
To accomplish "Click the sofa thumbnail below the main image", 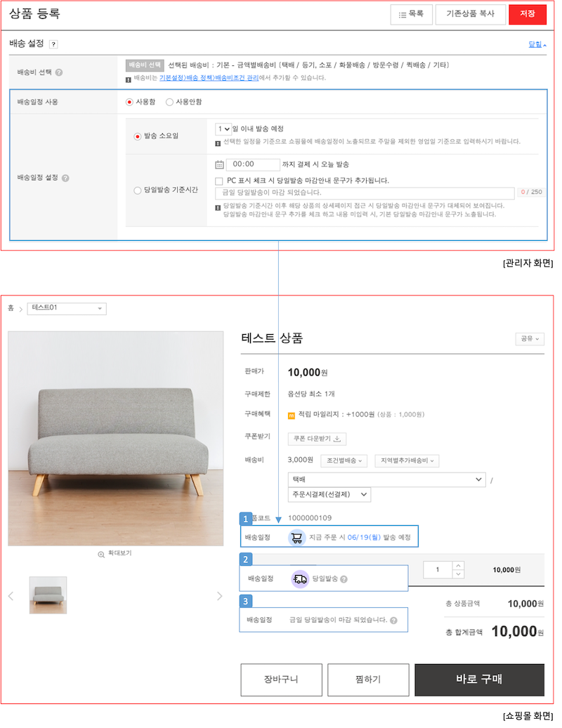I will click(48, 595).
